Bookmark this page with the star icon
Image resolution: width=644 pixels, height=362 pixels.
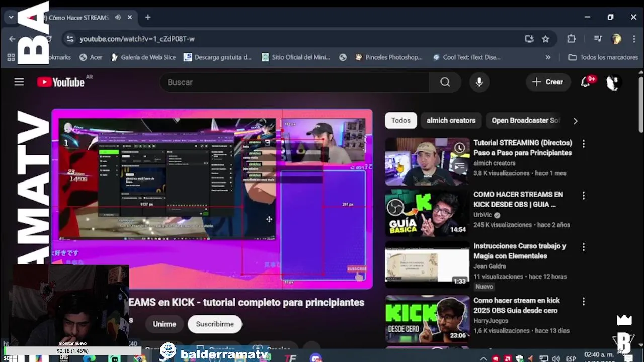545,39
